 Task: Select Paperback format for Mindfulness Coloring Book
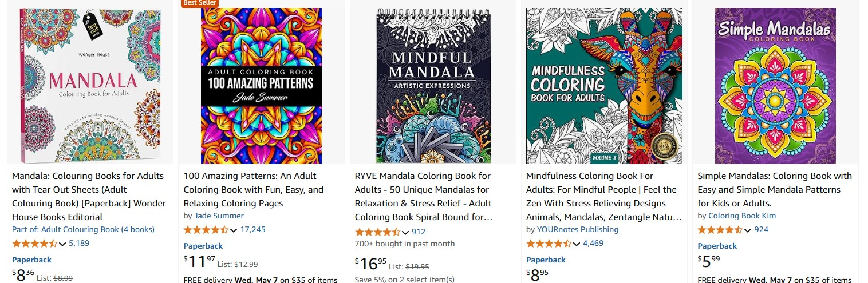pyautogui.click(x=546, y=260)
